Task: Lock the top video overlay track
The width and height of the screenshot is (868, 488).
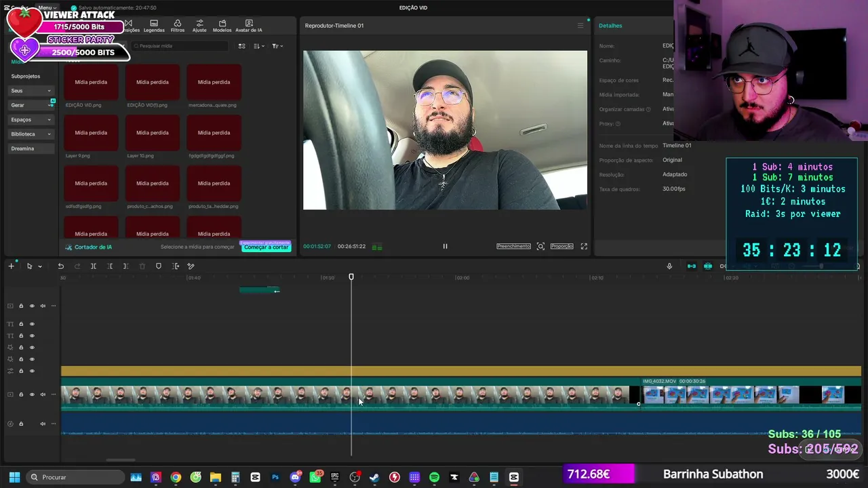Action: [21, 306]
